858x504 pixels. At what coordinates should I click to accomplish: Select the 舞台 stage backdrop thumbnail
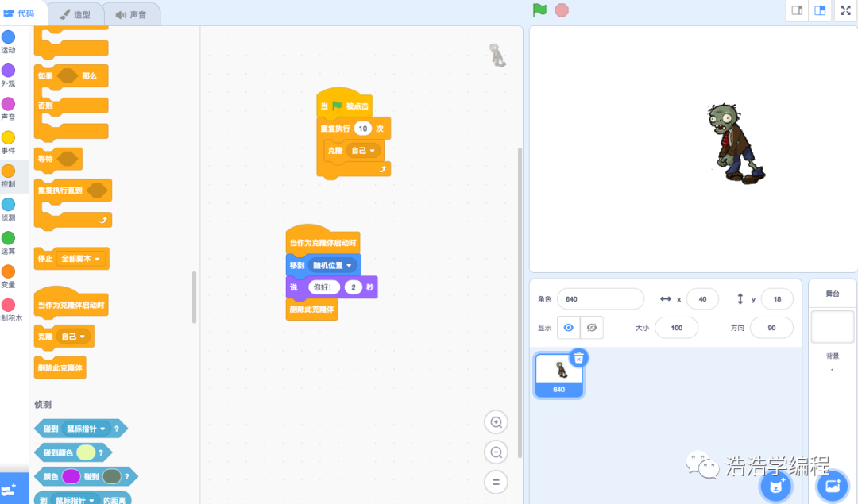(833, 327)
